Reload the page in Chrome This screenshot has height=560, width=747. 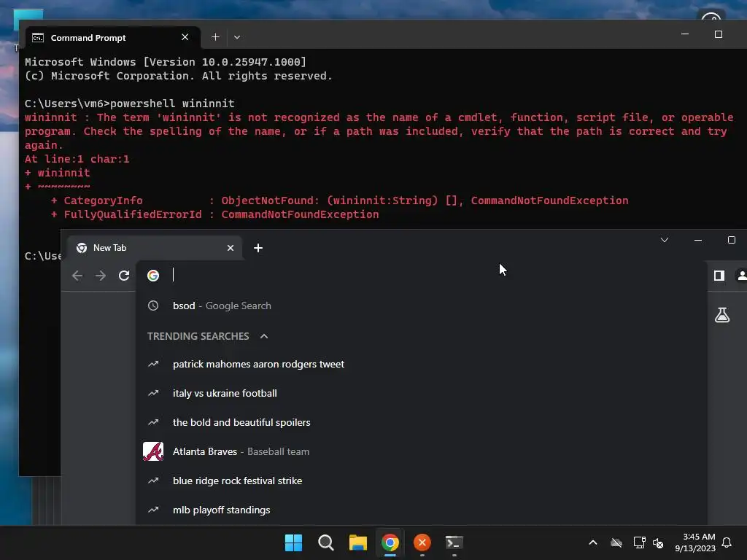124,276
